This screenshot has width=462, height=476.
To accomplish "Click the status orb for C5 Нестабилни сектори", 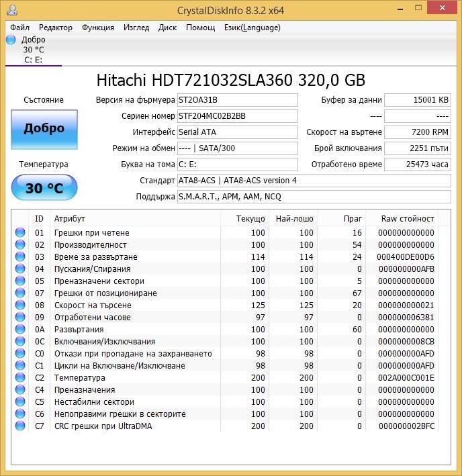I will pos(20,402).
